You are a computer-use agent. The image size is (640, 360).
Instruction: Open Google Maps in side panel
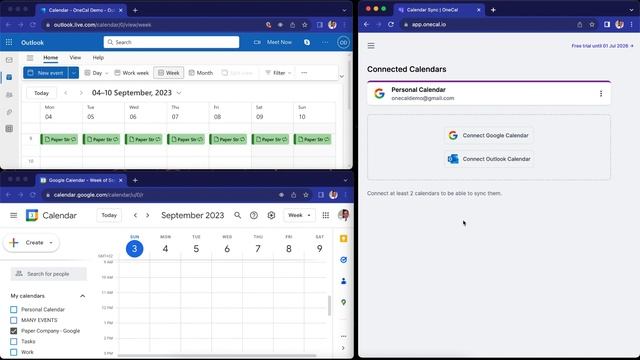[x=343, y=302]
